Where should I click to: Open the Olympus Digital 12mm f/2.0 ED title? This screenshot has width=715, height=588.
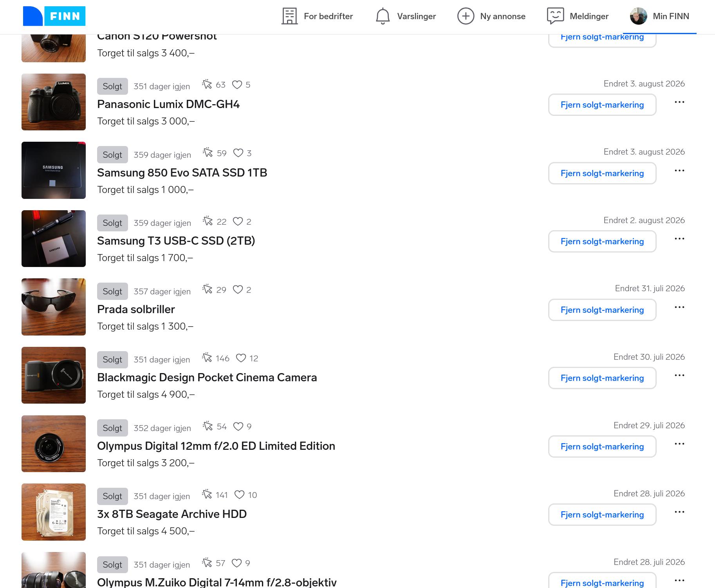[x=216, y=446]
